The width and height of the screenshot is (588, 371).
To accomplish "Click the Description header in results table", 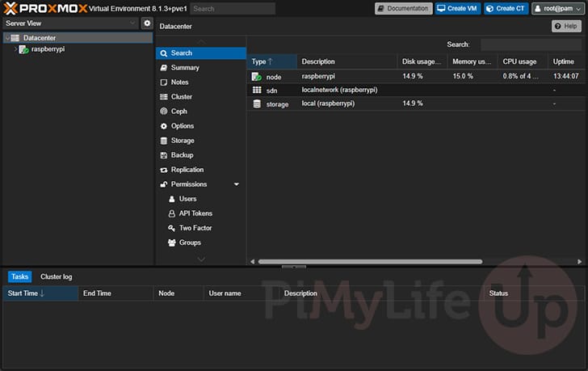I will tap(346, 61).
